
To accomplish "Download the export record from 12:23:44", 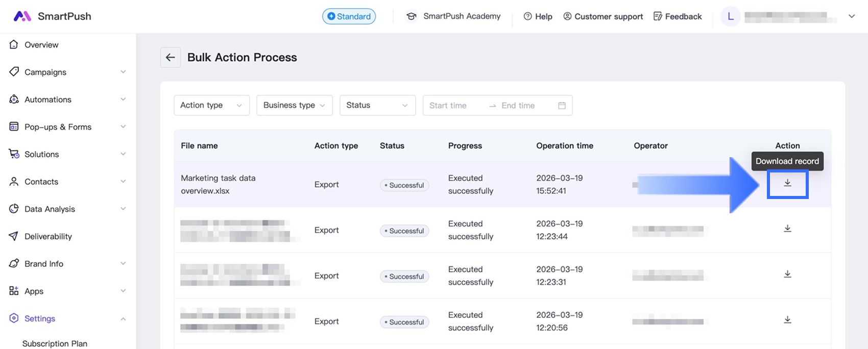I will point(787,229).
